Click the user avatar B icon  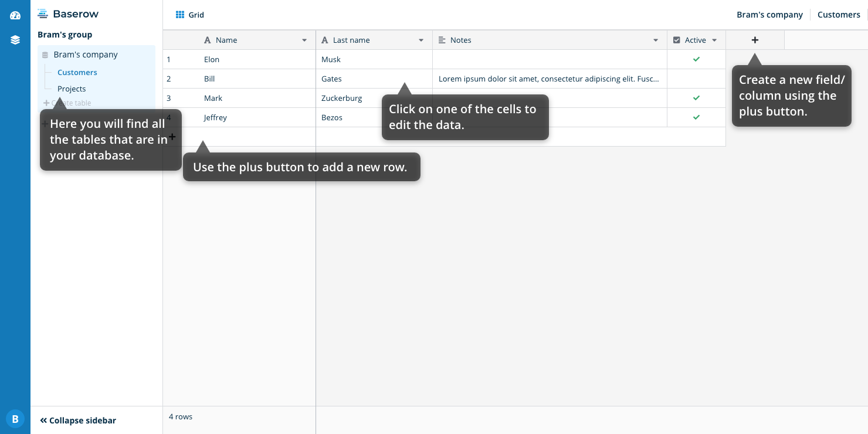(x=15, y=419)
